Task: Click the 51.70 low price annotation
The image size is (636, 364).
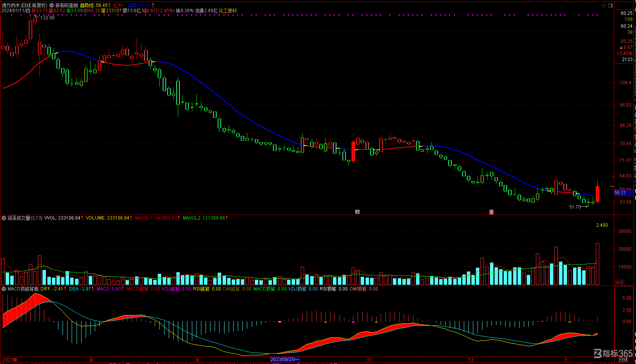Action: pos(575,207)
